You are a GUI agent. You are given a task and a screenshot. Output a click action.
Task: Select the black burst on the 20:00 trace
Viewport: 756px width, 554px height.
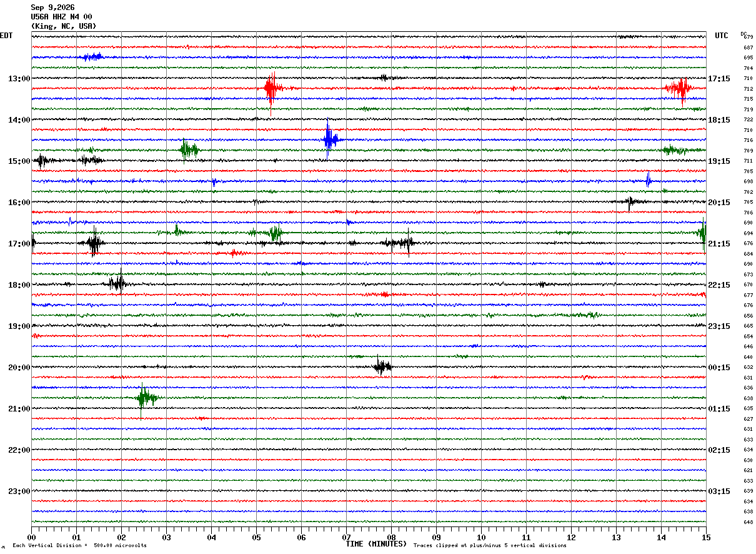(x=382, y=366)
